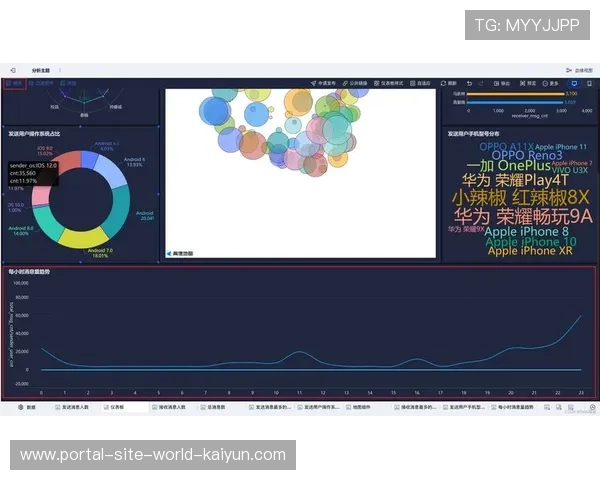
Task: Click the back arrow beside 分析主题
Action: [13, 70]
